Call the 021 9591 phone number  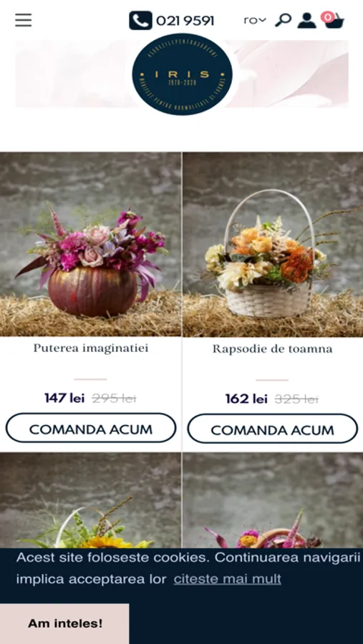click(x=185, y=21)
